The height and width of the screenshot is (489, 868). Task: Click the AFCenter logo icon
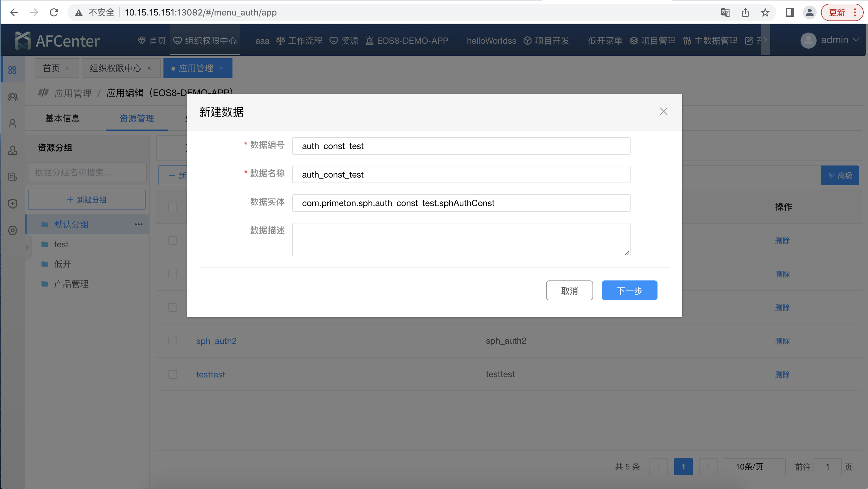click(x=23, y=40)
